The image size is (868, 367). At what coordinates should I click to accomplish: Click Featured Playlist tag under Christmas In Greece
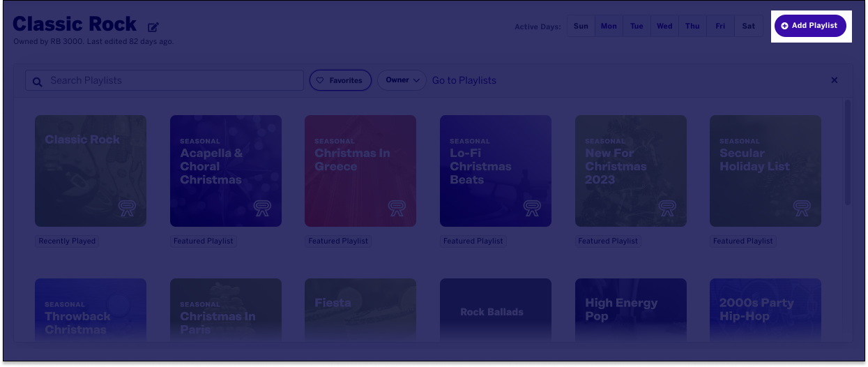tap(338, 241)
